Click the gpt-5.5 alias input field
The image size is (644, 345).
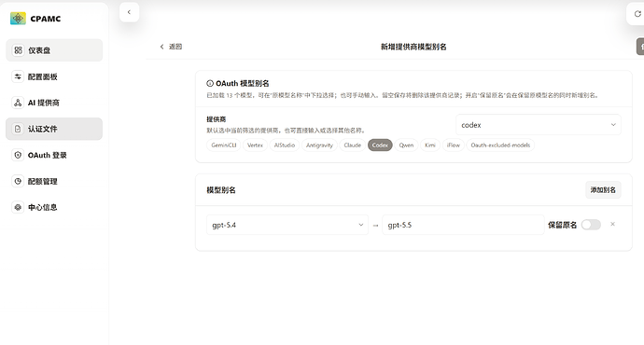pos(463,225)
